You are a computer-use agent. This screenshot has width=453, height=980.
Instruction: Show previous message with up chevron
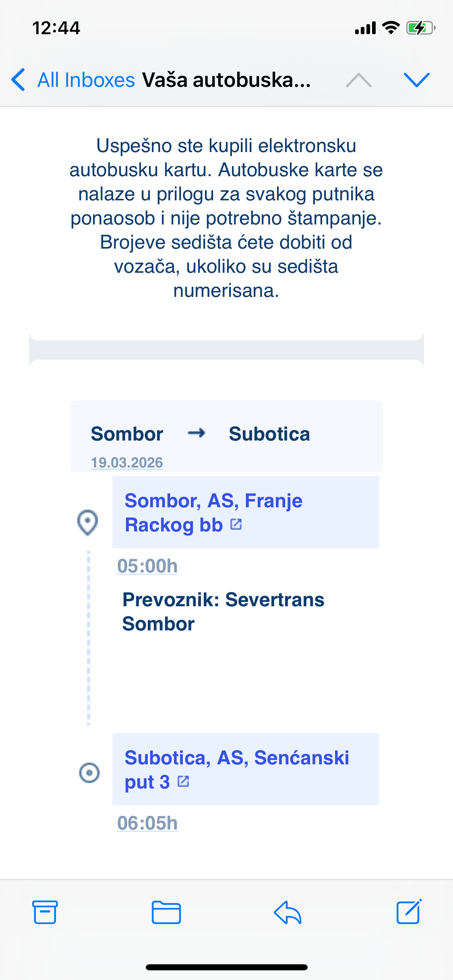[358, 80]
